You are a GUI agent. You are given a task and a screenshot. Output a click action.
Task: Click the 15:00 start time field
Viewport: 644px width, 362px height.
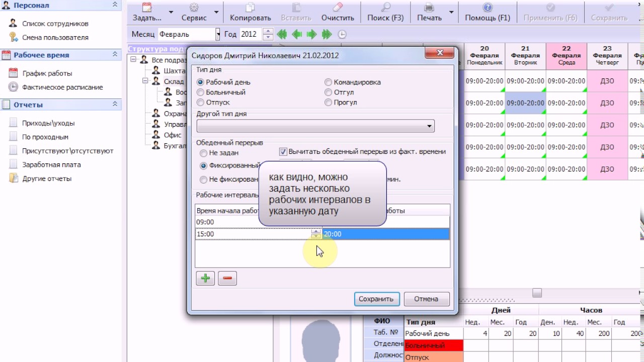[x=253, y=234]
